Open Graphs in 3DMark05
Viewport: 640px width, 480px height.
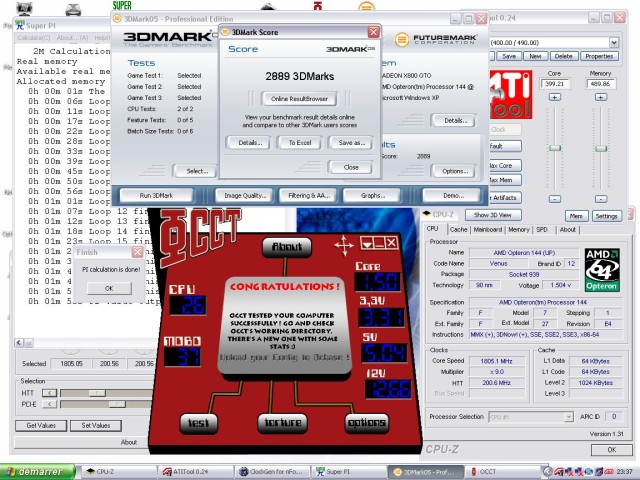tap(373, 196)
